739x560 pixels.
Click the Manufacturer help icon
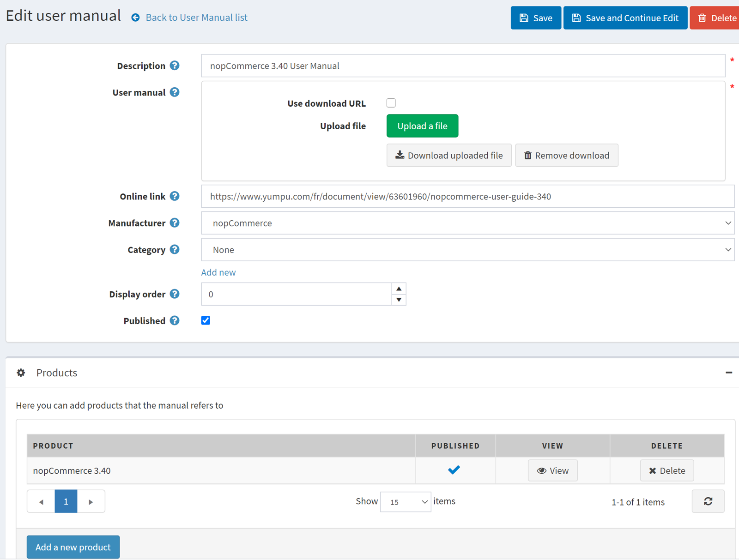pos(175,223)
